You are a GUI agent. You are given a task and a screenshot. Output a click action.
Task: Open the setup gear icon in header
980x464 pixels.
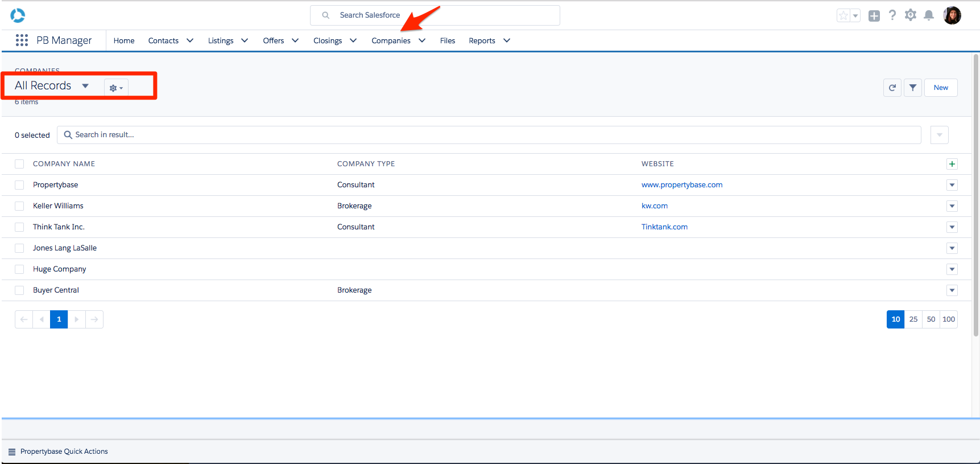coord(911,15)
